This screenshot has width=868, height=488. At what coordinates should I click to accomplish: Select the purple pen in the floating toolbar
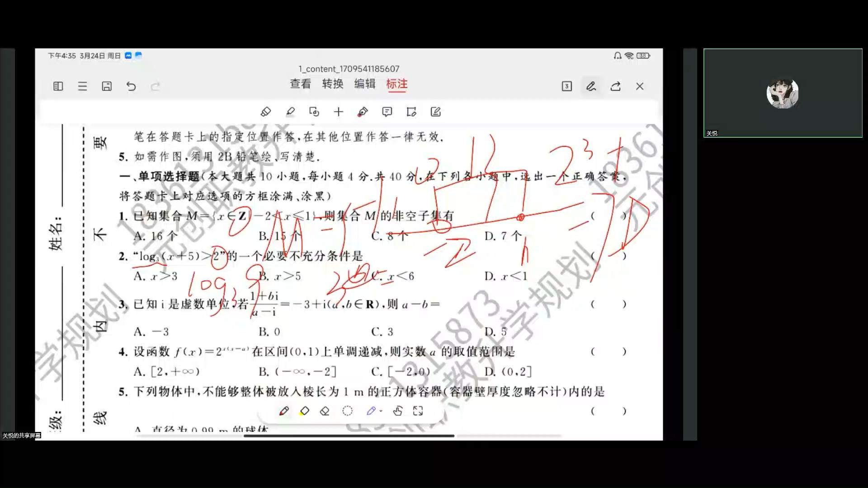371,411
